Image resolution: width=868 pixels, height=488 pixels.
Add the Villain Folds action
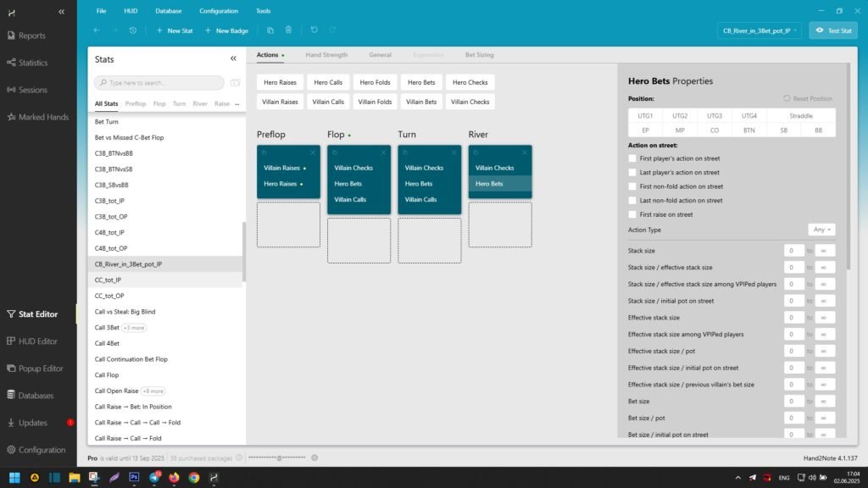pos(375,102)
